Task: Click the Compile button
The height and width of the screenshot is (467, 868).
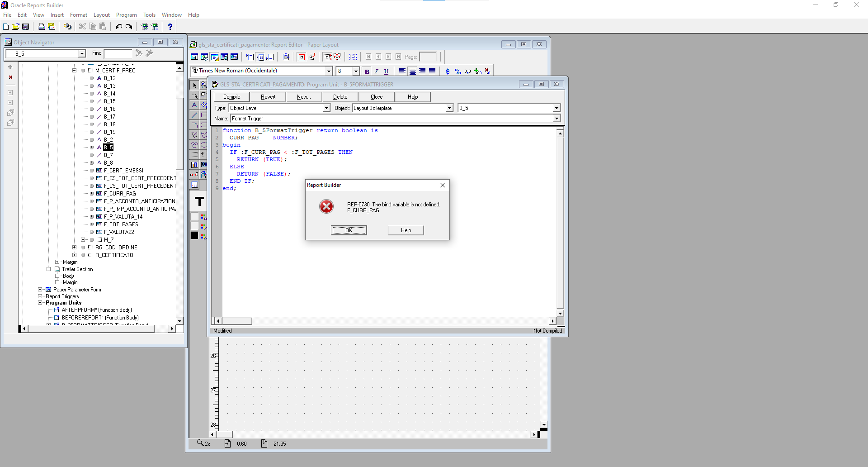Action: click(x=231, y=97)
